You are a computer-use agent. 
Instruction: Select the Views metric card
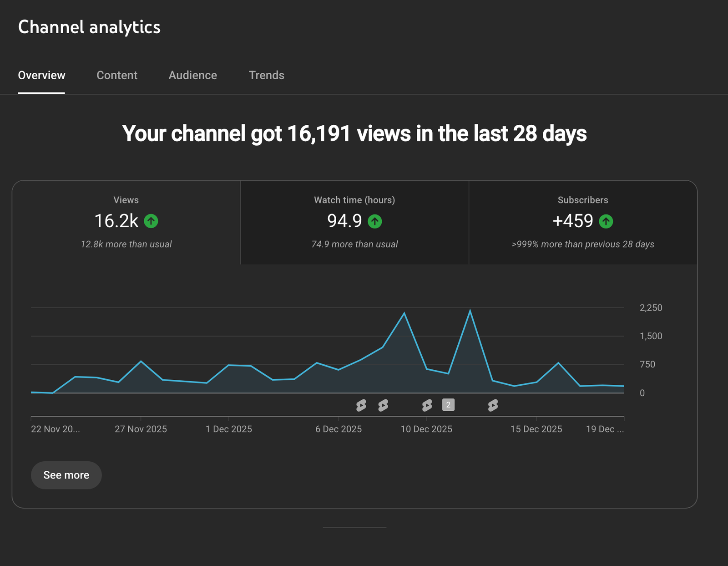(x=126, y=222)
